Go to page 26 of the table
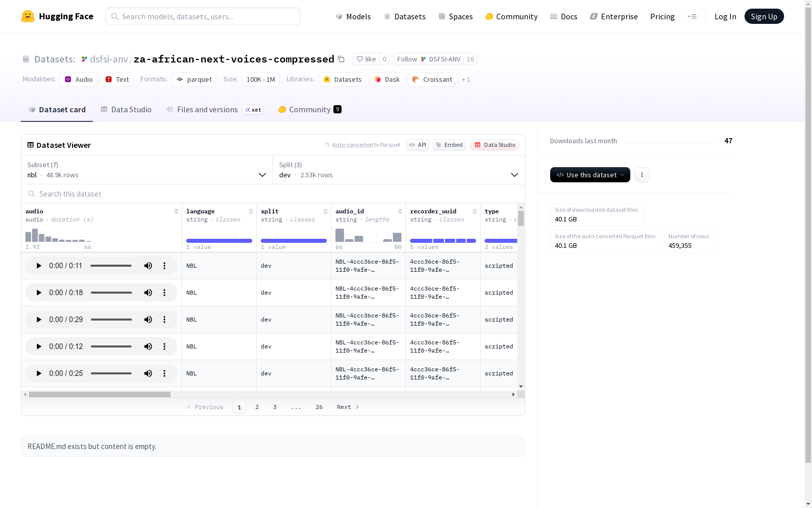 pos(319,407)
